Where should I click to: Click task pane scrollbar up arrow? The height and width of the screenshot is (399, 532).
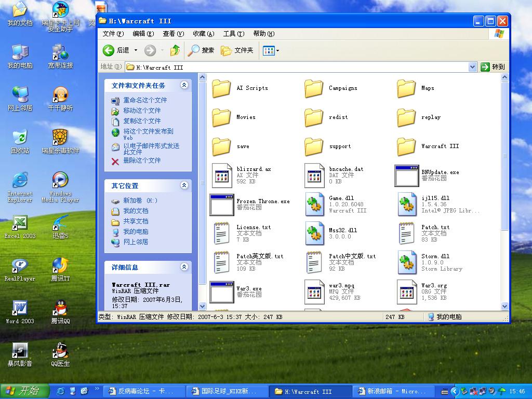tap(203, 77)
